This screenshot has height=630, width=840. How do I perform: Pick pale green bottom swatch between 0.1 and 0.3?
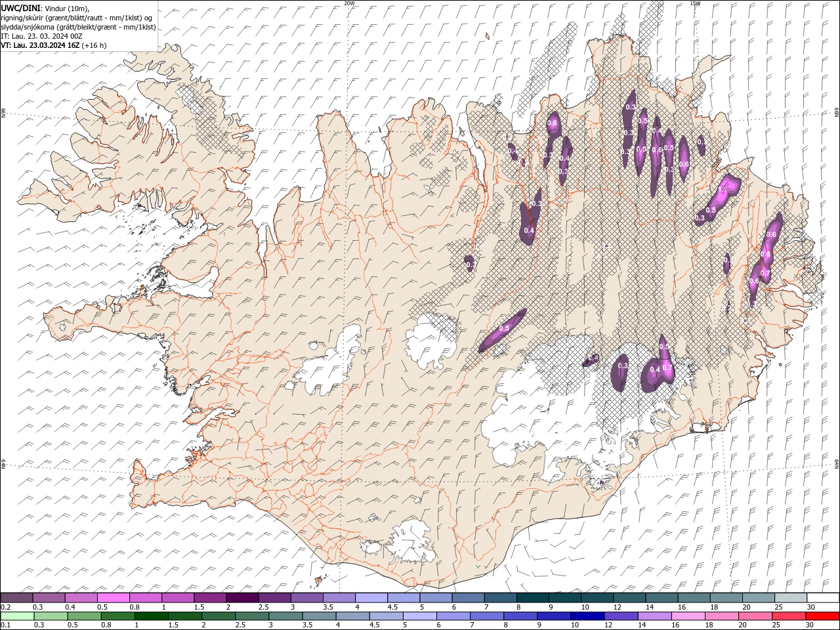17,616
